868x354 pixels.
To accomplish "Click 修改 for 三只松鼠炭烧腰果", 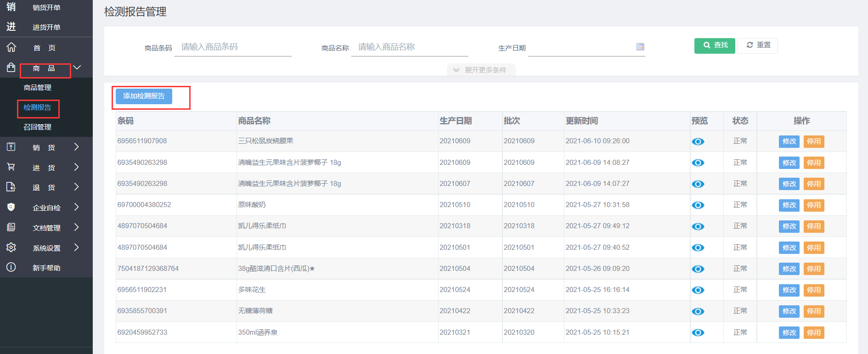I will (789, 141).
